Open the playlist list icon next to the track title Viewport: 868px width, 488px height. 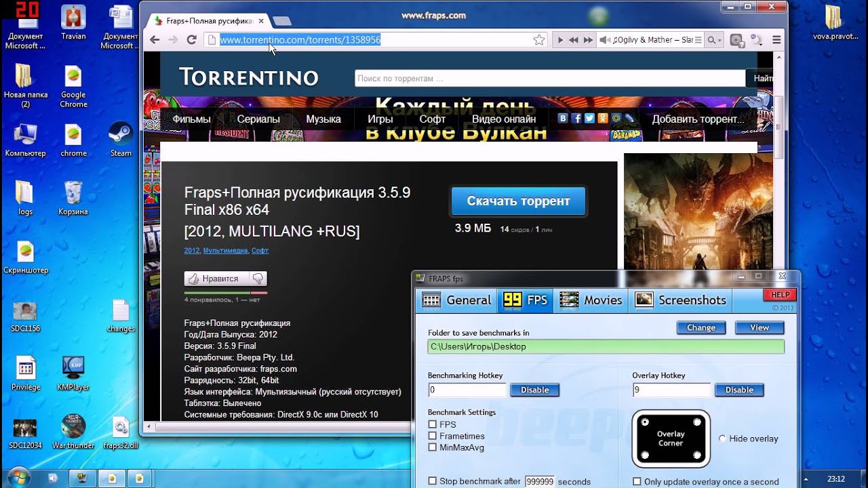(x=699, y=40)
